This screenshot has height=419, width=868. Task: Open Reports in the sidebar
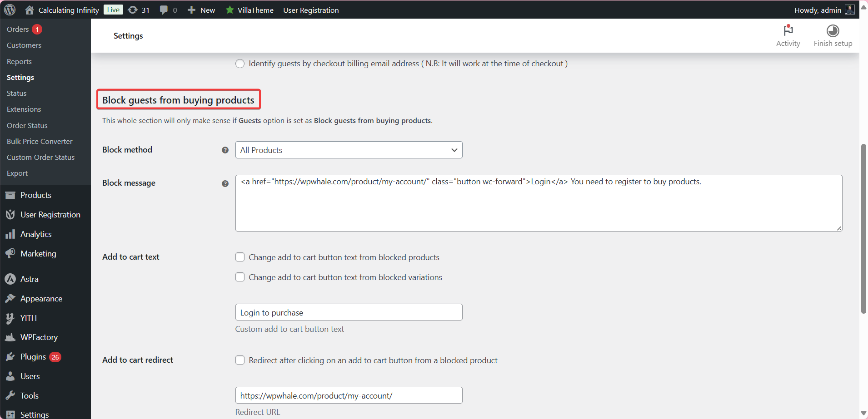click(19, 61)
